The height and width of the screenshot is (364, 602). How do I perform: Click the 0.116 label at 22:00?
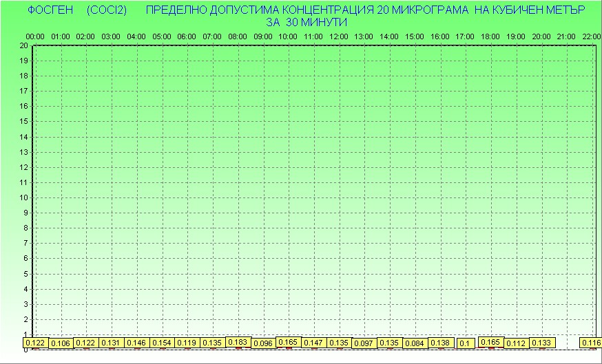pyautogui.click(x=590, y=343)
